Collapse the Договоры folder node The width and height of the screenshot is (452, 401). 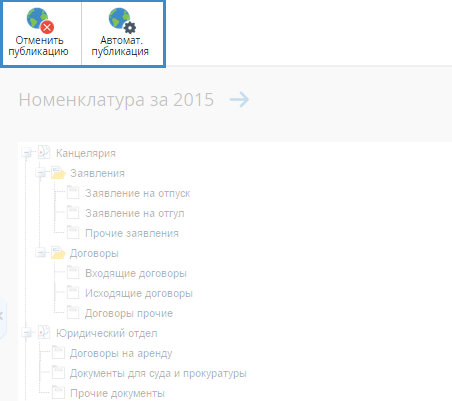tap(40, 253)
